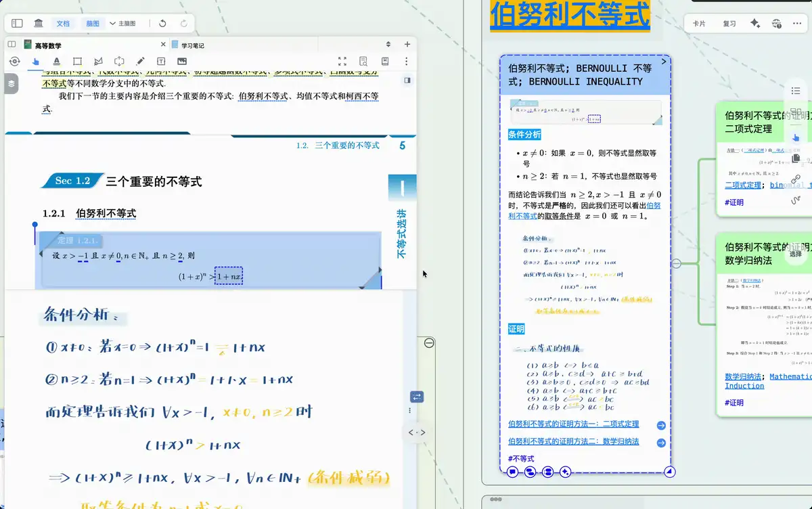Click the globe help icon
The image size is (812, 509).
777,24
